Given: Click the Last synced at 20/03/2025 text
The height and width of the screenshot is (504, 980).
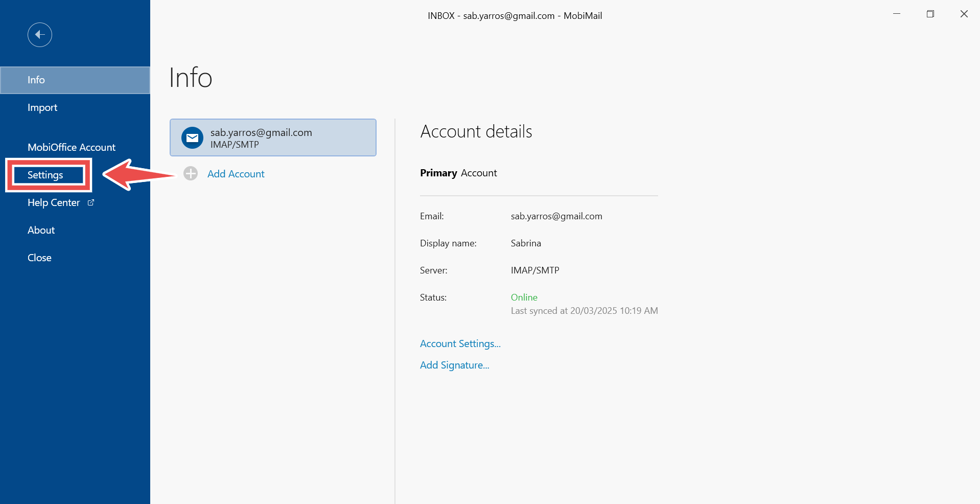Looking at the screenshot, I should (585, 311).
